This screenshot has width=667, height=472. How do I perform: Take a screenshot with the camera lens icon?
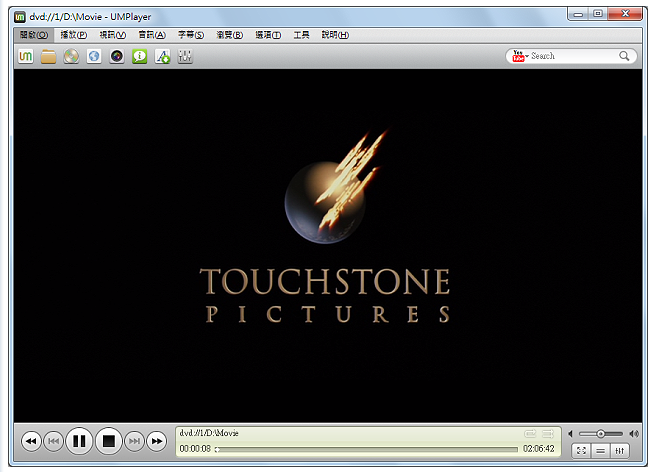[x=117, y=56]
